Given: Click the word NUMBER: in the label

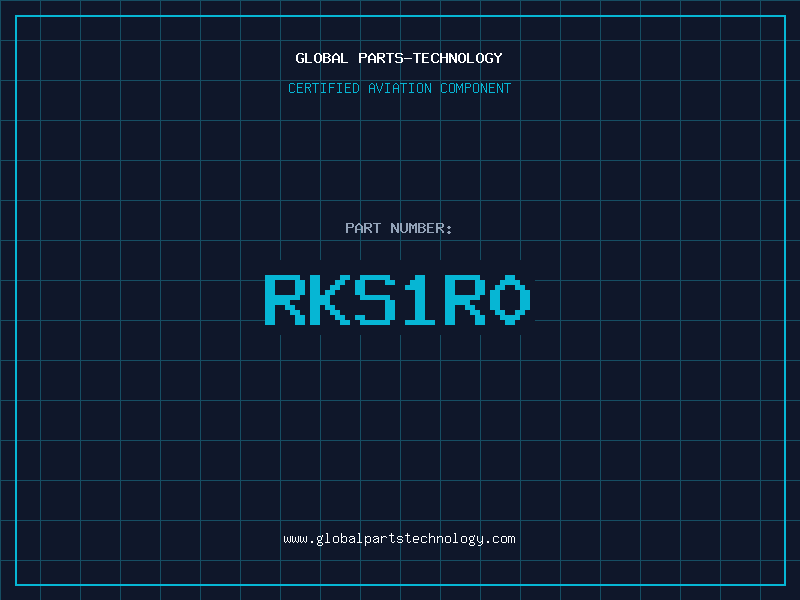Looking at the screenshot, I should [422, 228].
